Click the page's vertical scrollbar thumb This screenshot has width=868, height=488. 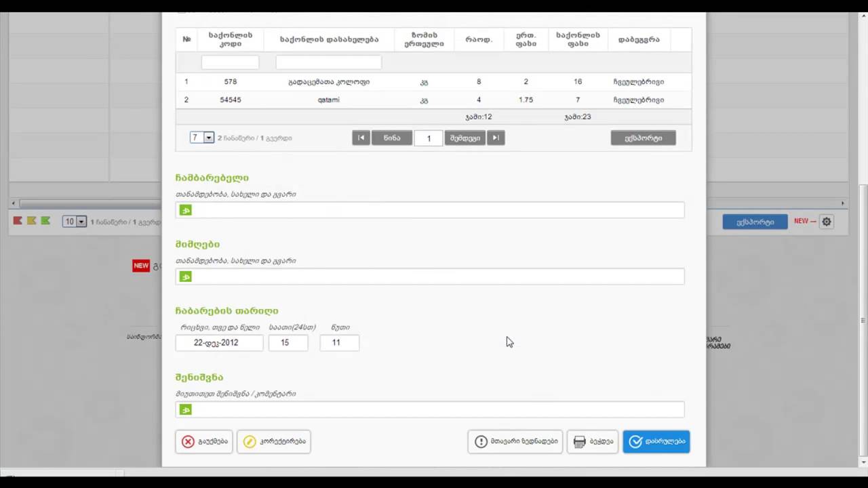[862, 319]
